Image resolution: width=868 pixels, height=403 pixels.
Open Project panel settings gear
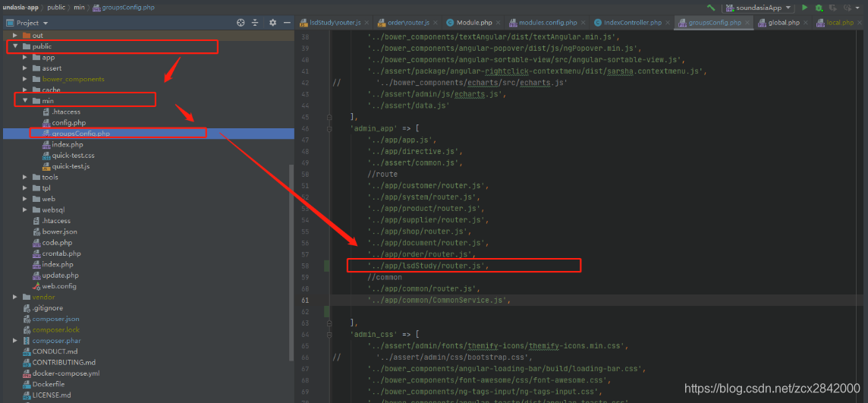point(272,23)
